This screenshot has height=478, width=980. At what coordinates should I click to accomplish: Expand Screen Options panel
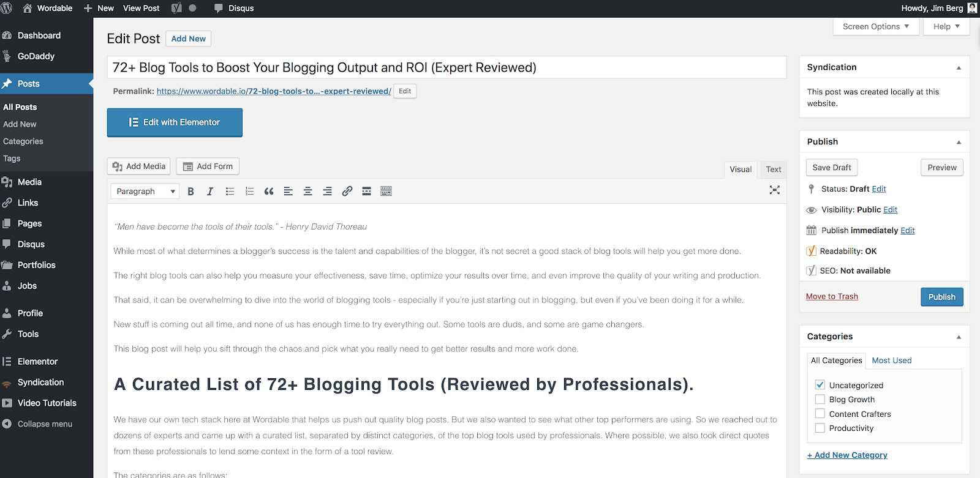(876, 26)
